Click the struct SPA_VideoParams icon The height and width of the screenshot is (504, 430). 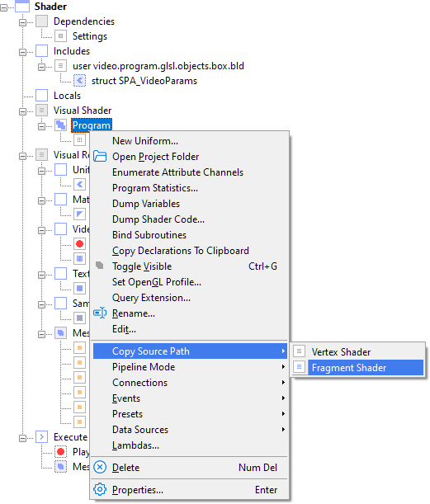point(79,81)
